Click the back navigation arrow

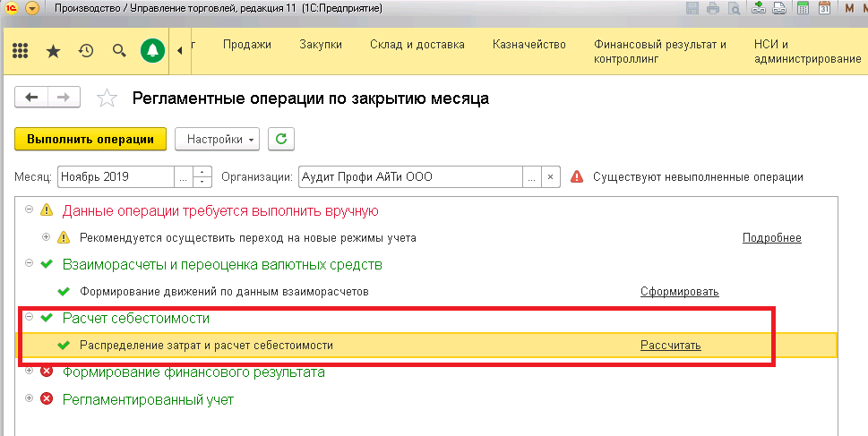(32, 98)
